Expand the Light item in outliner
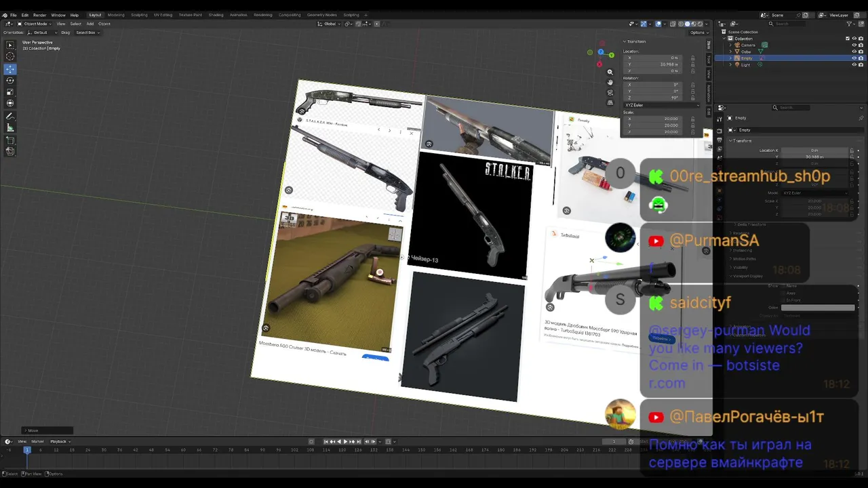 pos(731,64)
